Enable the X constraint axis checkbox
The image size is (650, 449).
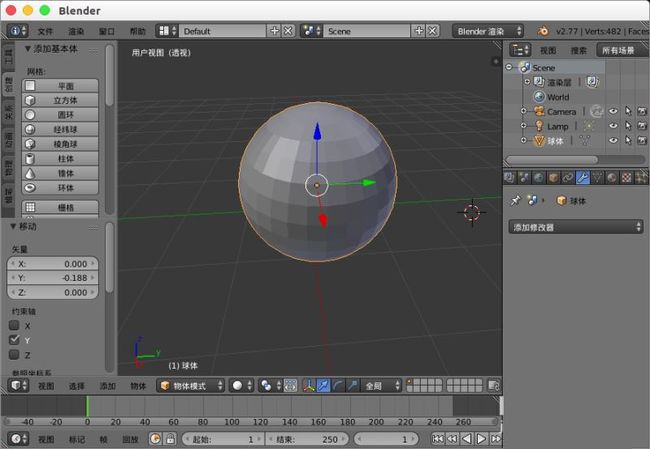coord(15,325)
